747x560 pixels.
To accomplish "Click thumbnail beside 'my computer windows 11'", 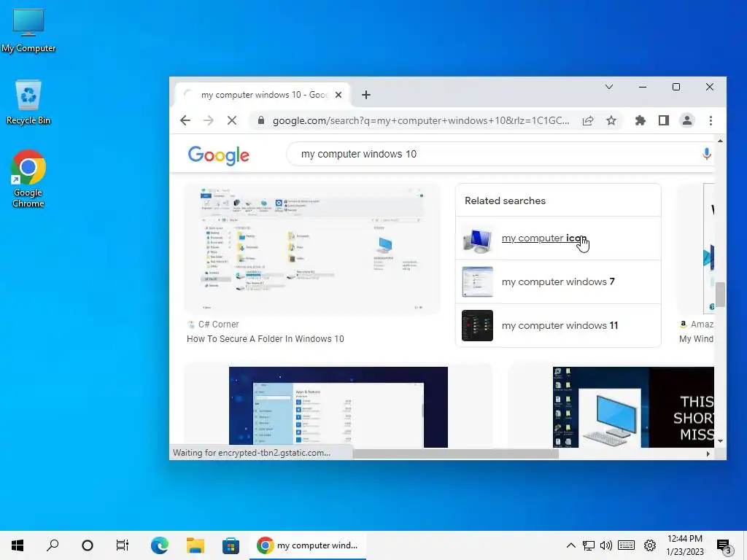I will (477, 326).
